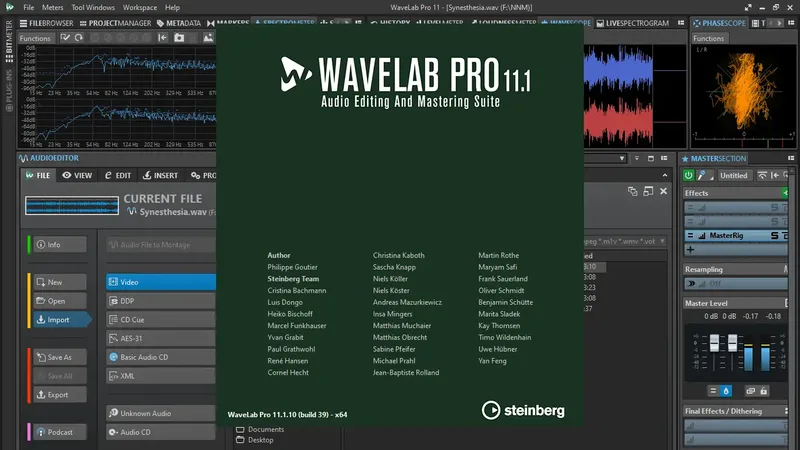The image size is (800, 450).
Task: Select the EDIT tab in Audio Editor
Action: 118,175
